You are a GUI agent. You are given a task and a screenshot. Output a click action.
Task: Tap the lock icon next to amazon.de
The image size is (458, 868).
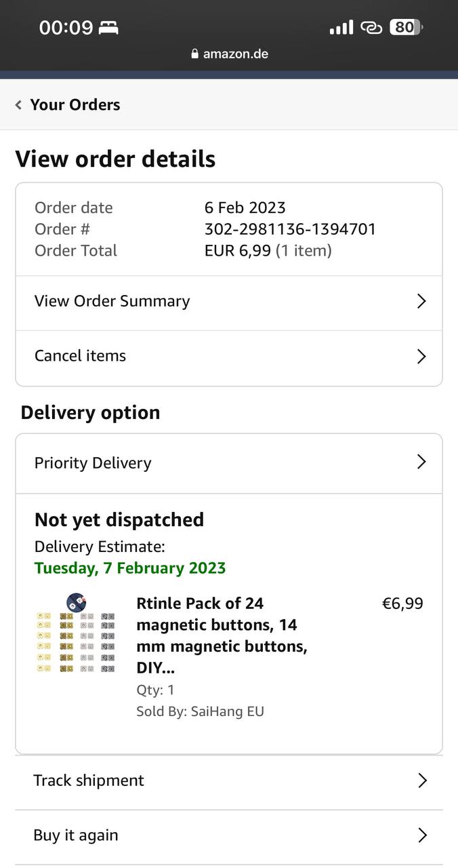[195, 54]
